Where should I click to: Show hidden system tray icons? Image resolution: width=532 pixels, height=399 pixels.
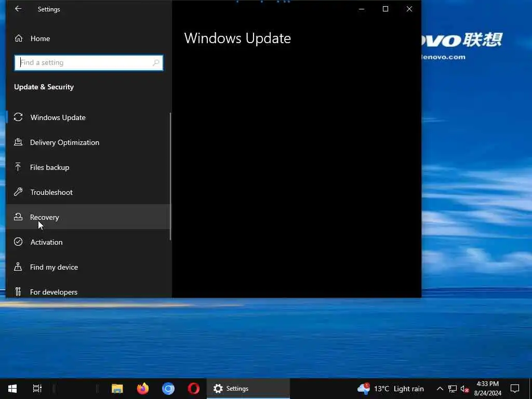pyautogui.click(x=440, y=389)
